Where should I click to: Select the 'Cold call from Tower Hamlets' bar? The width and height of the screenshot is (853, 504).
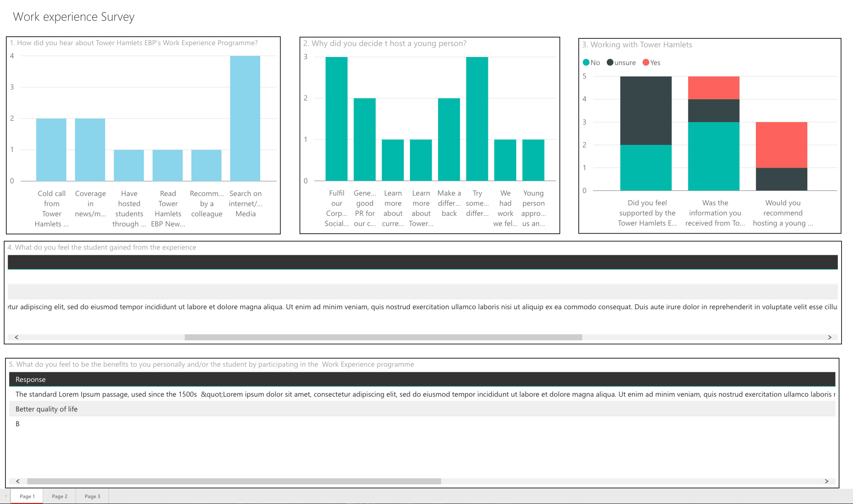coord(51,150)
